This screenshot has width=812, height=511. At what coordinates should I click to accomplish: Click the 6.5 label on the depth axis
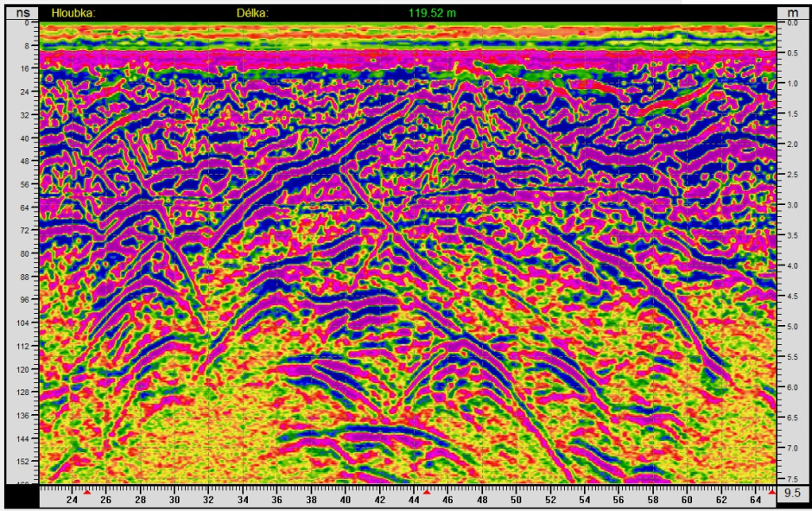point(792,418)
